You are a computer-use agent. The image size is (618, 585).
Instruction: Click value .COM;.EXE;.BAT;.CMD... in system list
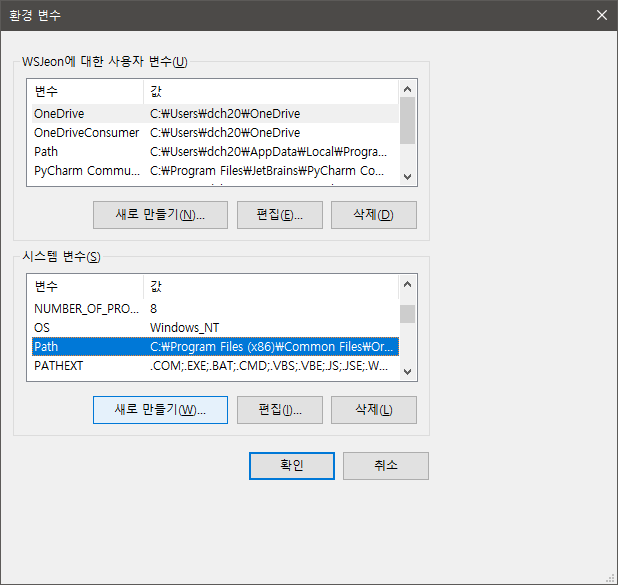tap(269, 366)
